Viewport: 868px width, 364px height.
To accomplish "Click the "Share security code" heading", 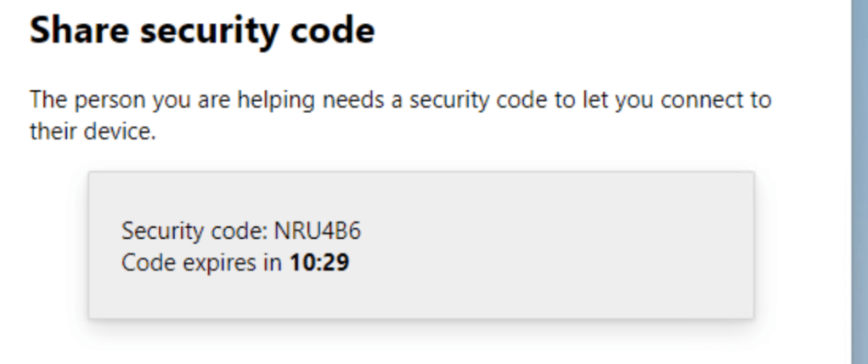I will point(202,31).
